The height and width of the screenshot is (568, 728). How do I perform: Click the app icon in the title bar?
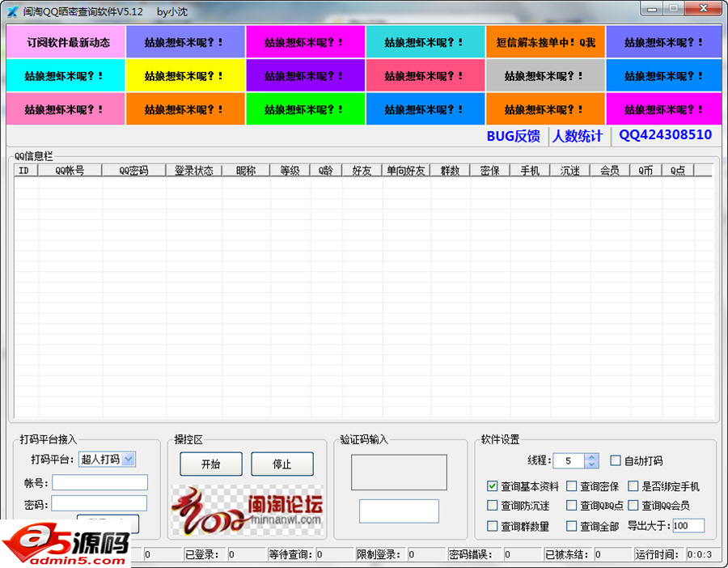click(12, 11)
